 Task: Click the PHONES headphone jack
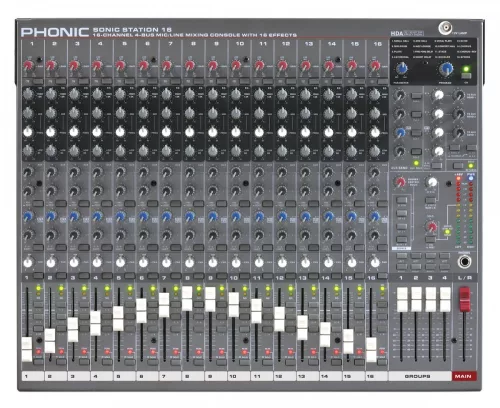(464, 262)
